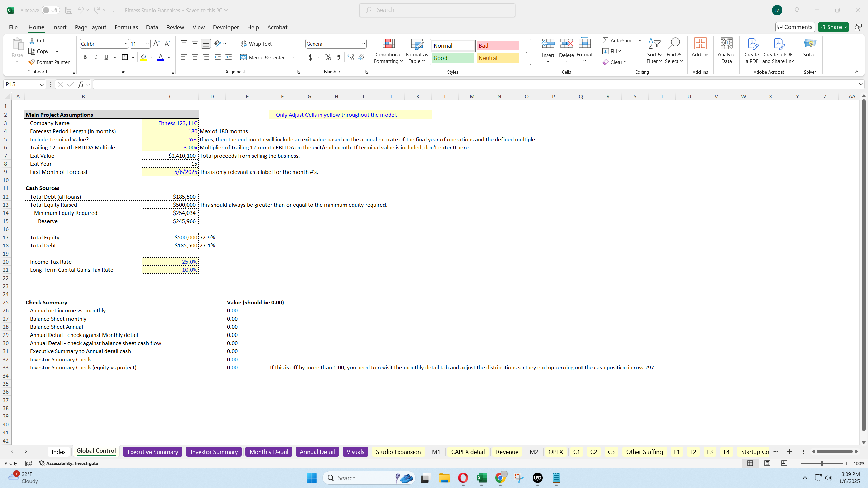Open the Solver add-in
Viewport: 868px width, 488px height.
(x=810, y=48)
